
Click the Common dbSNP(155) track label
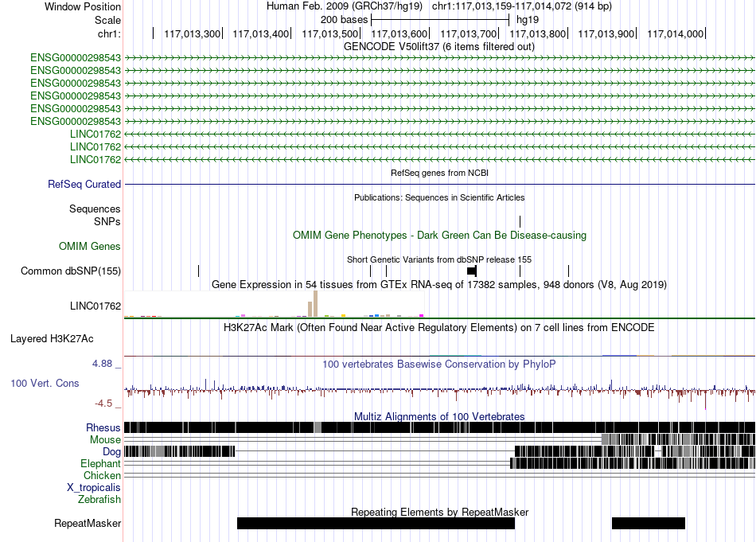pyautogui.click(x=71, y=271)
